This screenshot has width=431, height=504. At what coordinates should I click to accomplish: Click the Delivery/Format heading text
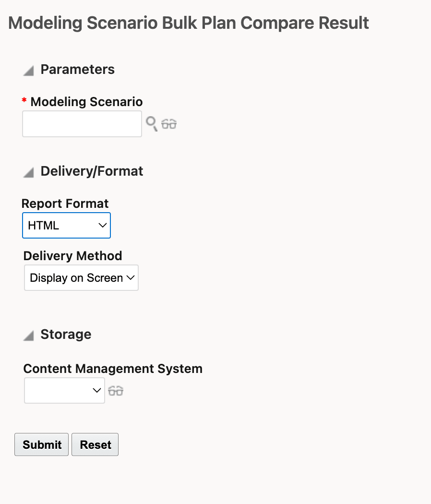(92, 171)
